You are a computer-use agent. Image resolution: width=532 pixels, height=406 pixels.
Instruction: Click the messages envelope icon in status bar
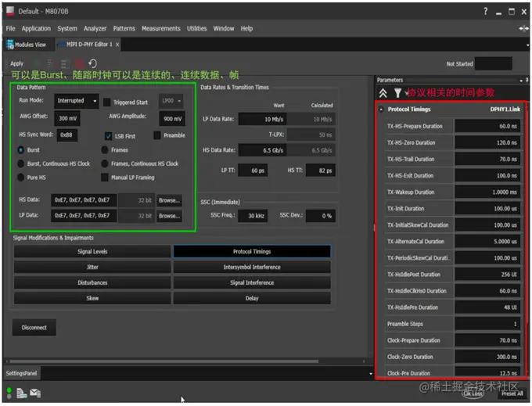(35, 393)
